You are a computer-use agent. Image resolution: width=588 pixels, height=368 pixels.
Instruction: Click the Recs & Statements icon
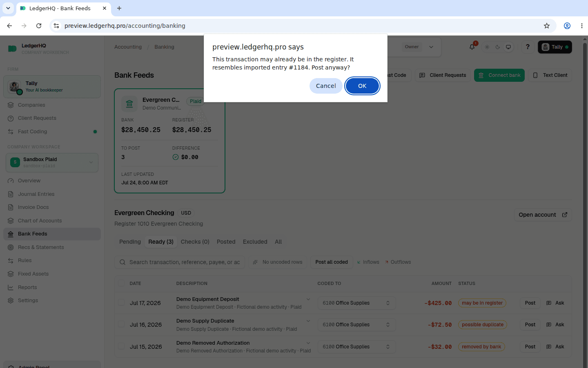click(11, 247)
